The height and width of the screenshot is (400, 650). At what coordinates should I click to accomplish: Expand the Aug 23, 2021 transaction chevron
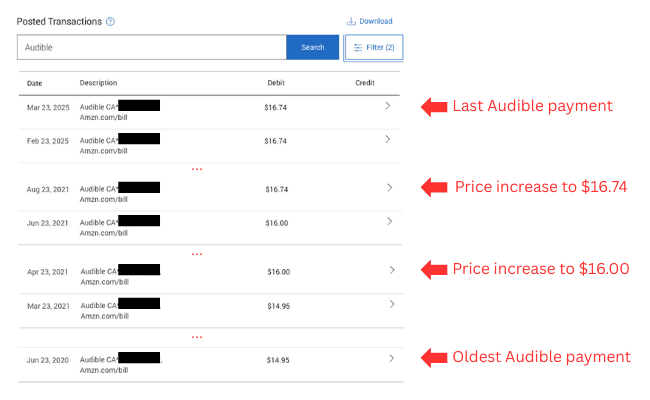tap(390, 188)
